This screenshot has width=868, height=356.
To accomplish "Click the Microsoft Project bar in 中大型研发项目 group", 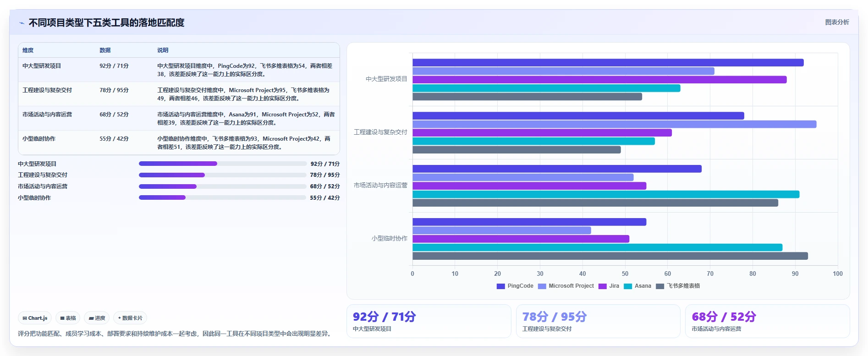I will pos(563,71).
